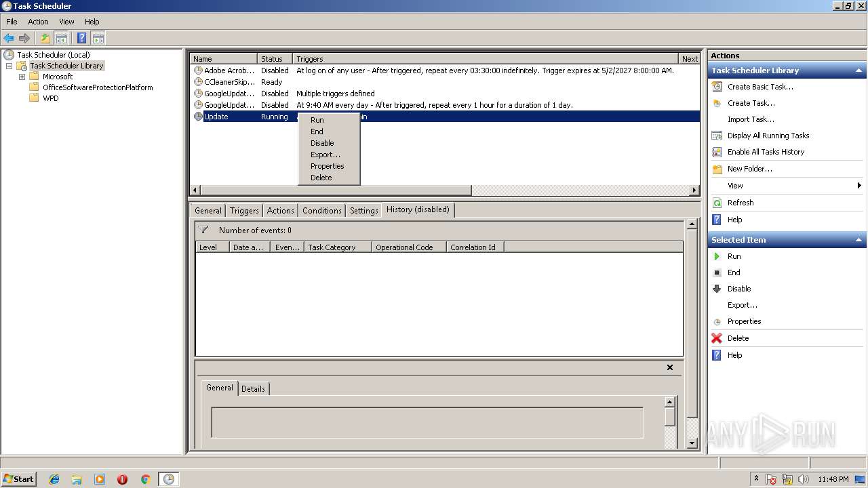Switch to the Settings tab
Image resolution: width=868 pixels, height=488 pixels.
coord(364,211)
